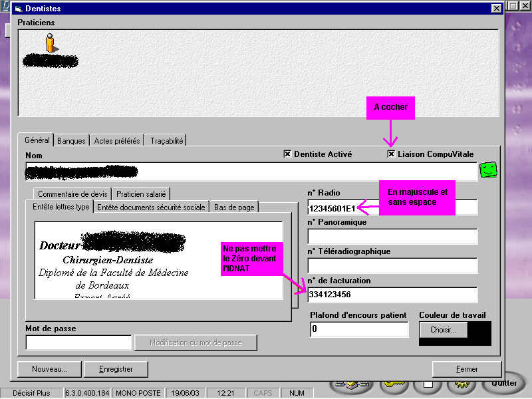Uncheck the Liaison CompuVitale checkbox
The height and width of the screenshot is (399, 532).
click(391, 154)
